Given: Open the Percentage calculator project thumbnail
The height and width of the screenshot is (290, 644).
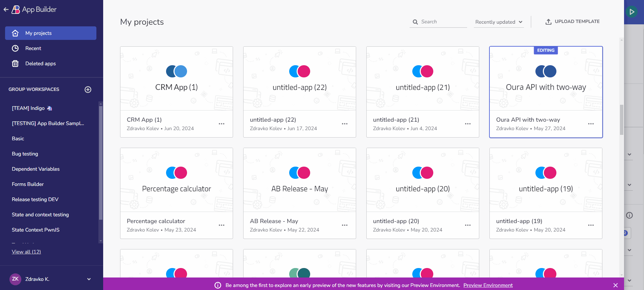Looking at the screenshot, I should (x=177, y=180).
